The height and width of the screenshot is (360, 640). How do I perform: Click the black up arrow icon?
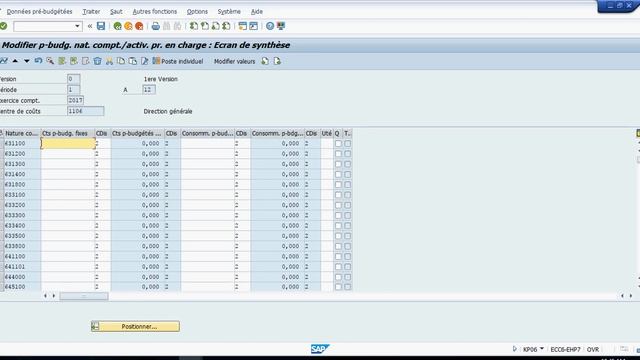[x=15, y=61]
